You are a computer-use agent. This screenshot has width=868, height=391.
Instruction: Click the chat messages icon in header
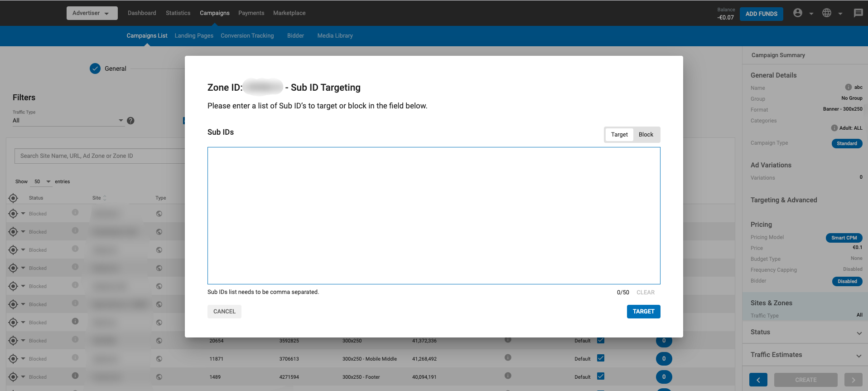point(858,13)
